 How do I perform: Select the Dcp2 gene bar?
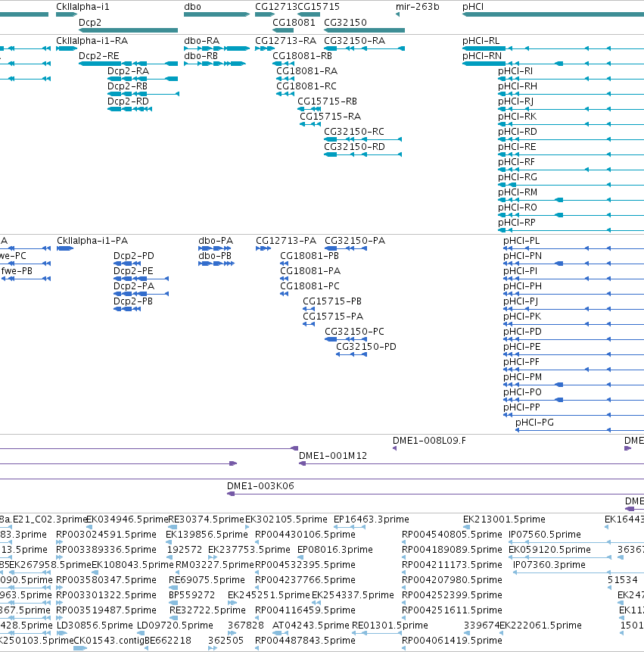[128, 30]
